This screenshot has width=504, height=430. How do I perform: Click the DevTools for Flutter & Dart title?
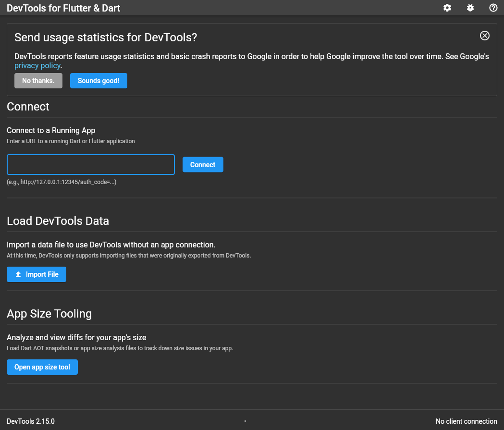(63, 8)
